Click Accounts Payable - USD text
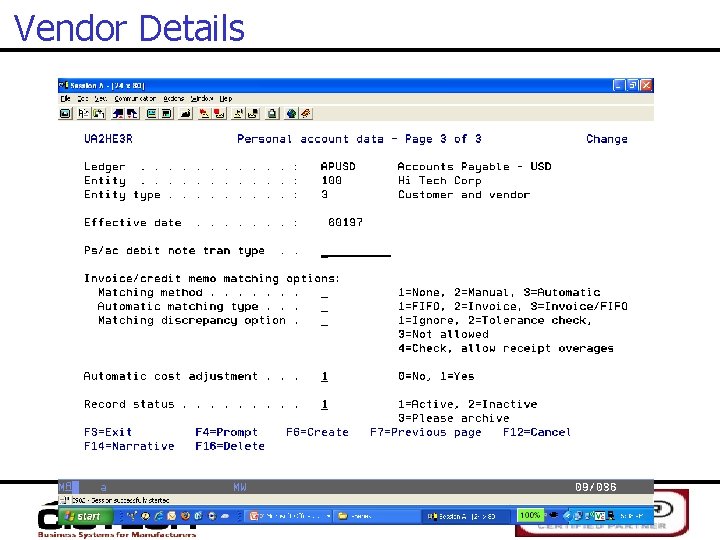 [x=474, y=167]
